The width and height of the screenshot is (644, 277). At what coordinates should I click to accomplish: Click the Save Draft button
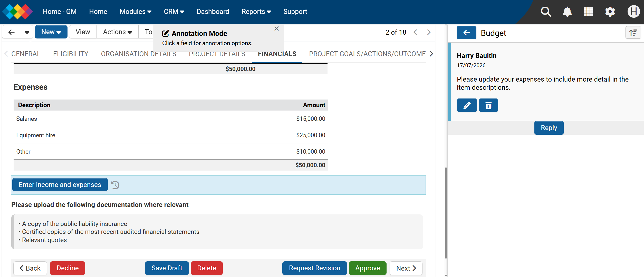pos(167,268)
